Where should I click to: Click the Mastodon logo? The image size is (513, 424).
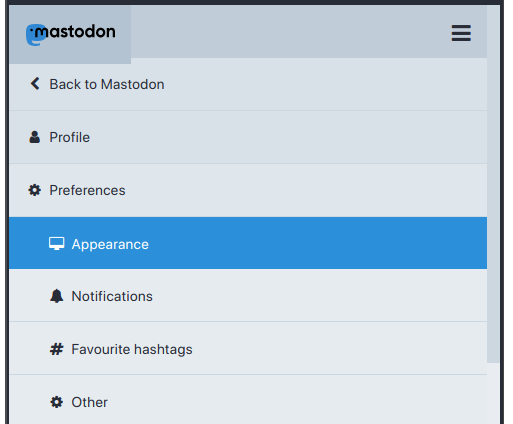pos(70,34)
